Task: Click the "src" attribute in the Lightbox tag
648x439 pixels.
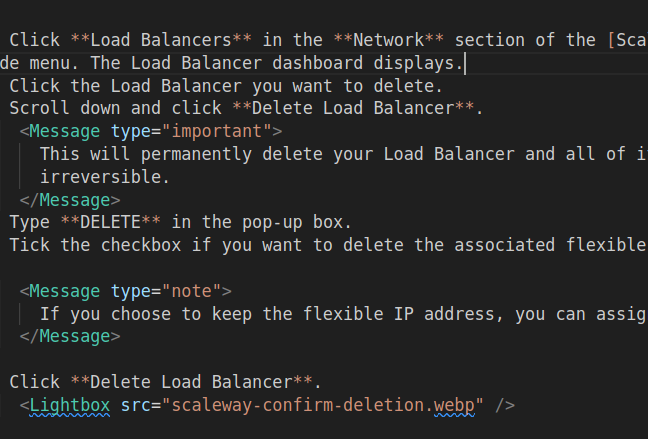Action: (x=138, y=405)
